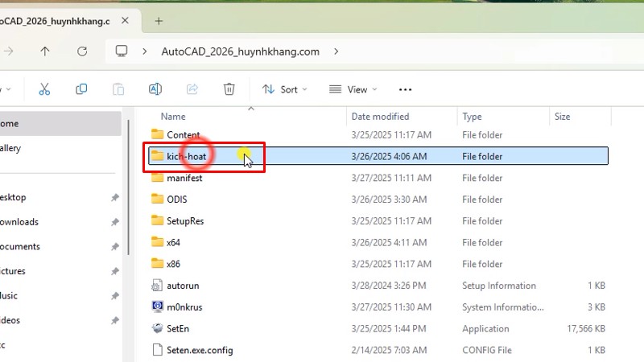The height and width of the screenshot is (362, 644).
Task: Click the Copy icon in toolbar
Action: pyautogui.click(x=81, y=89)
